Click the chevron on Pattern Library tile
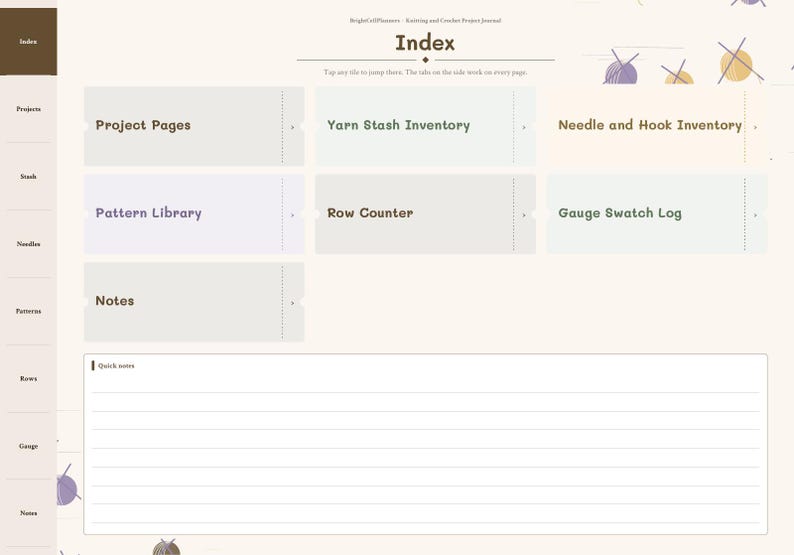 pyautogui.click(x=293, y=215)
